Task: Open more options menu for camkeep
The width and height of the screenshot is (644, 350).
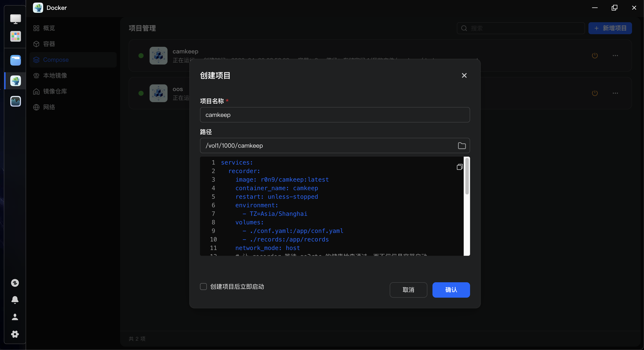Action: pos(616,55)
